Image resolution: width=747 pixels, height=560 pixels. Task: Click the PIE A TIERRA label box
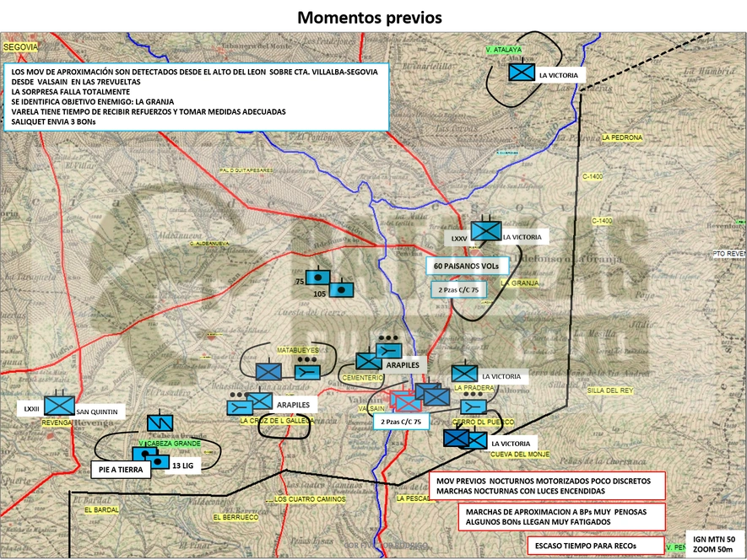pos(121,470)
